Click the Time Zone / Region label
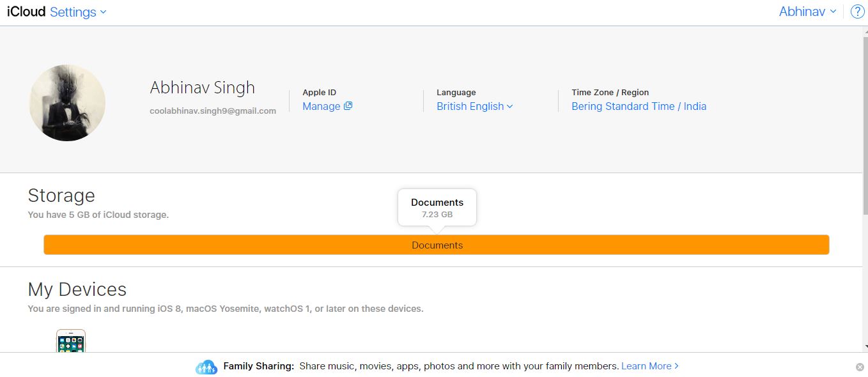Image resolution: width=868 pixels, height=377 pixels. 610,92
